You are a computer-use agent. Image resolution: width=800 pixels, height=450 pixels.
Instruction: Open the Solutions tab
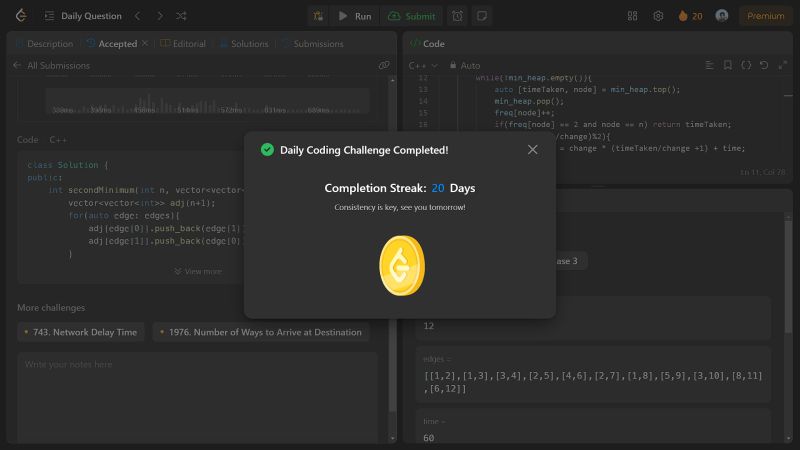point(244,44)
